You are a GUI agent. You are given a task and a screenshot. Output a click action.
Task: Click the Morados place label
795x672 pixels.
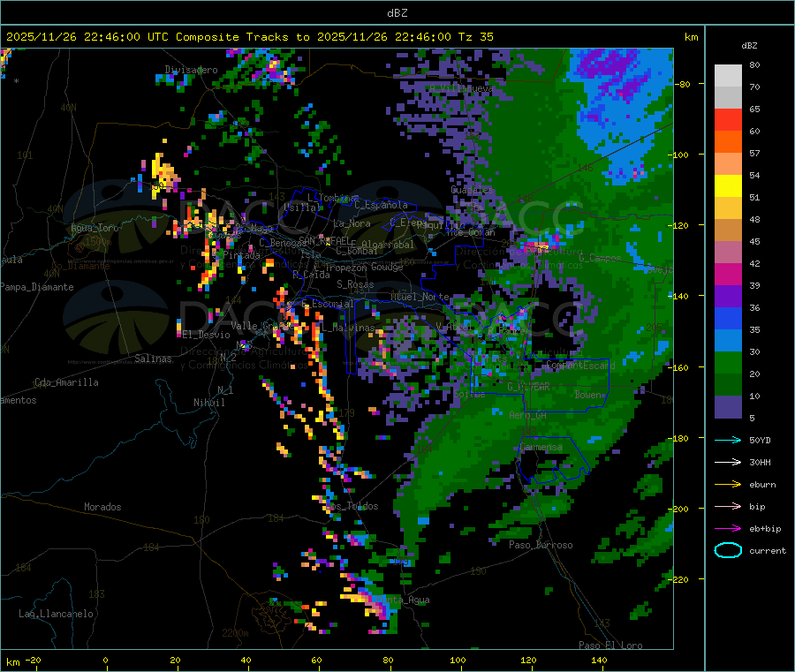point(102,507)
